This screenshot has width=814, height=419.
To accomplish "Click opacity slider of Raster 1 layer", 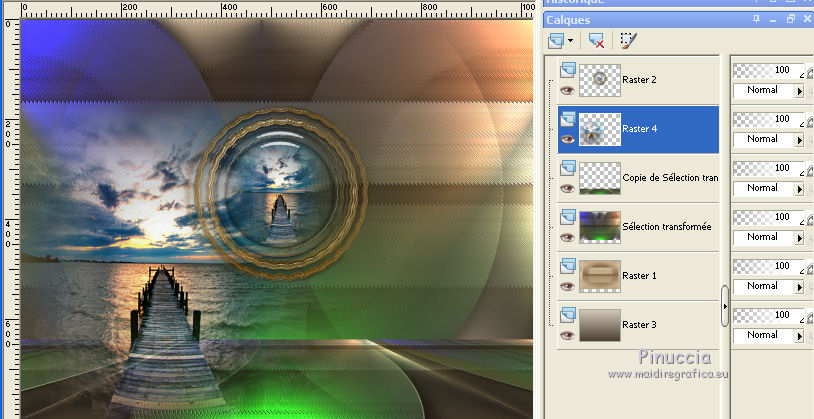I will 768,266.
